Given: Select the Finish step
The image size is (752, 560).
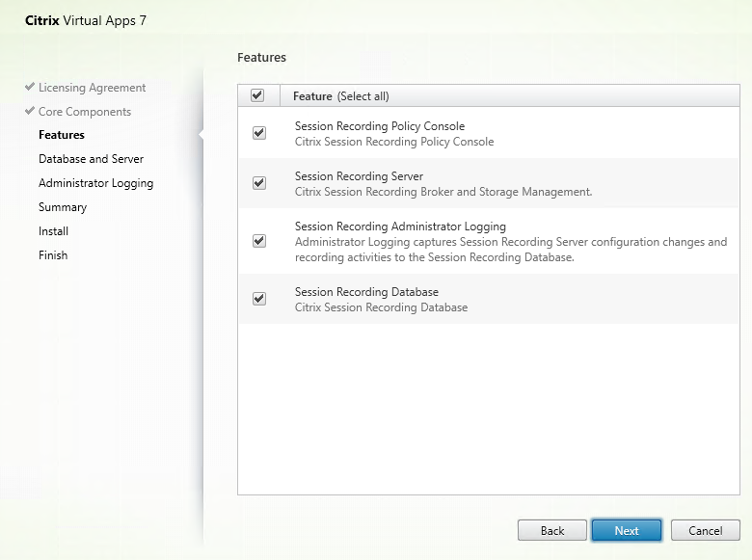Looking at the screenshot, I should point(53,255).
